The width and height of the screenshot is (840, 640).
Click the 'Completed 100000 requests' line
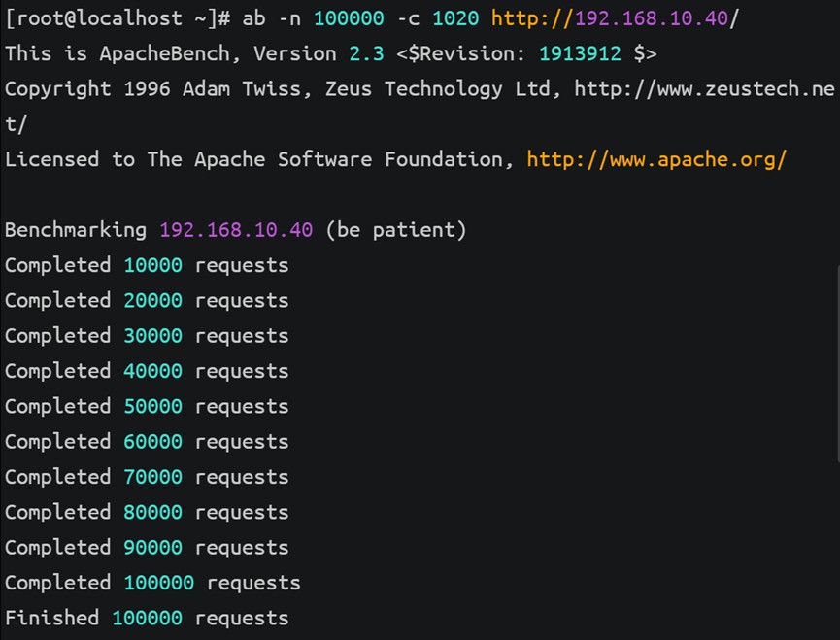[x=152, y=583]
